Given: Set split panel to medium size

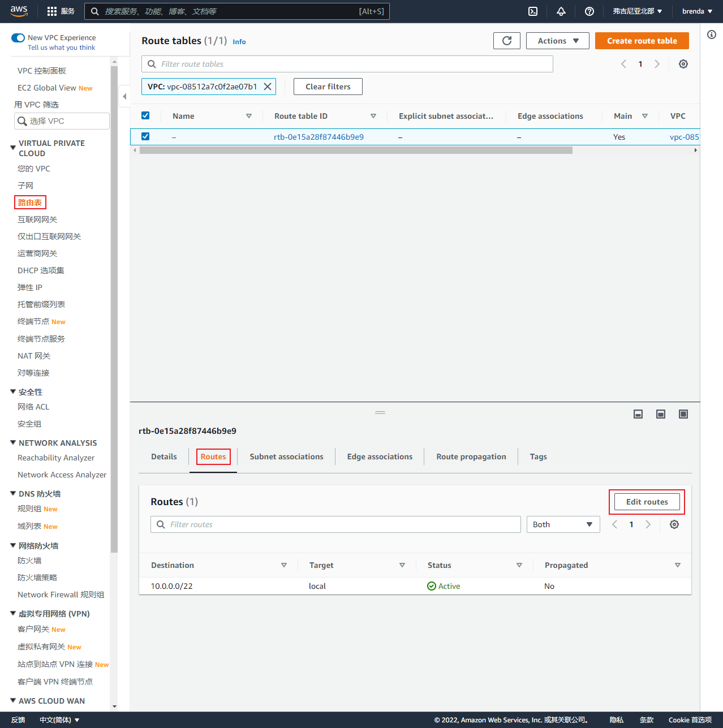Looking at the screenshot, I should pyautogui.click(x=661, y=414).
